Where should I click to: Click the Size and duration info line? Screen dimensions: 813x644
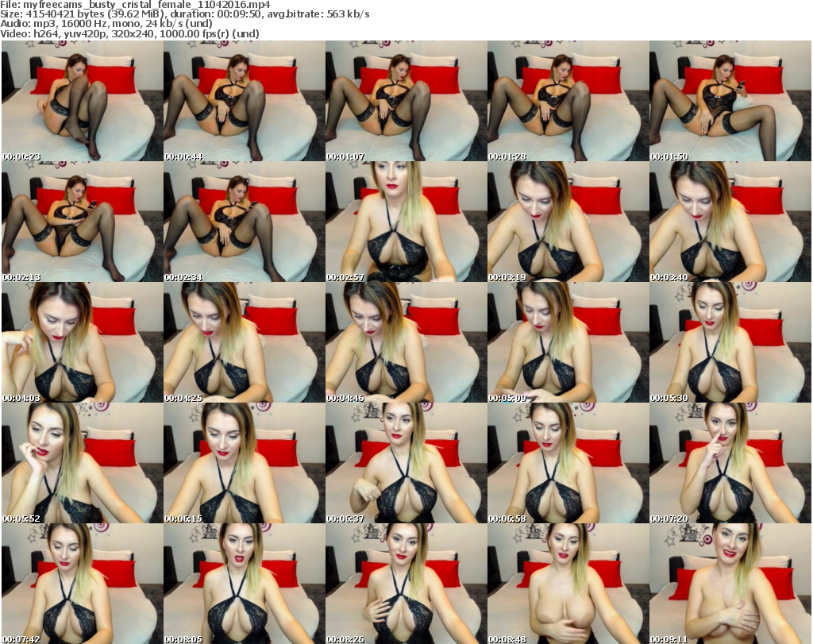click(x=184, y=14)
